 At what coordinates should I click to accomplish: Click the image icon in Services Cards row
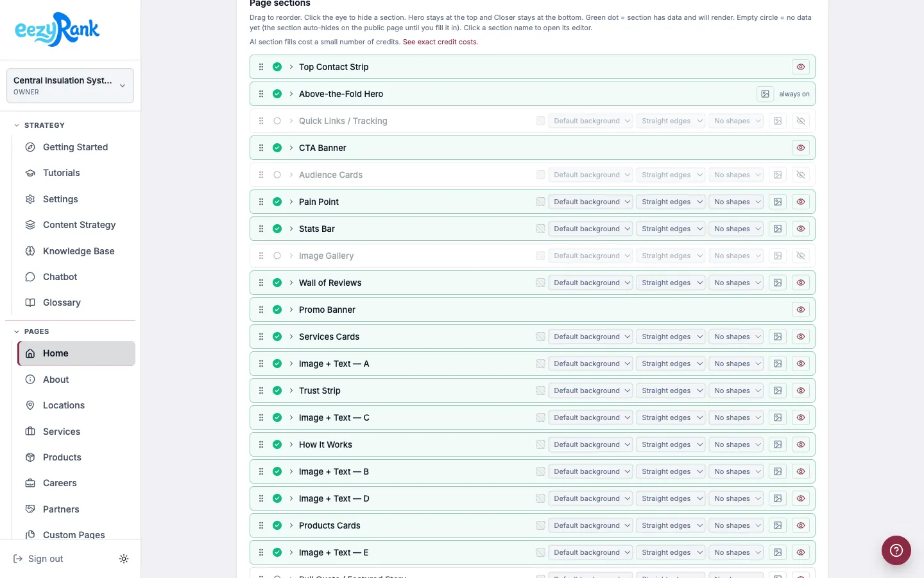click(778, 337)
